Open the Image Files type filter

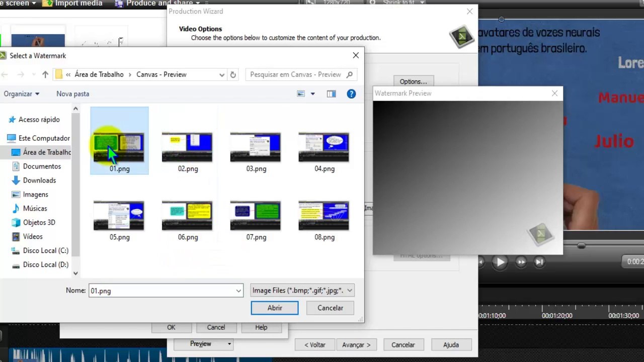302,291
